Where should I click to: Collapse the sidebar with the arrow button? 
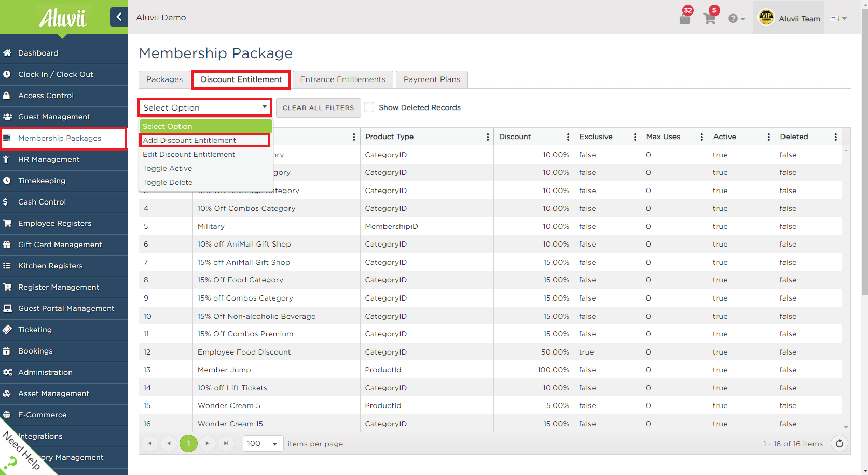[x=119, y=17]
